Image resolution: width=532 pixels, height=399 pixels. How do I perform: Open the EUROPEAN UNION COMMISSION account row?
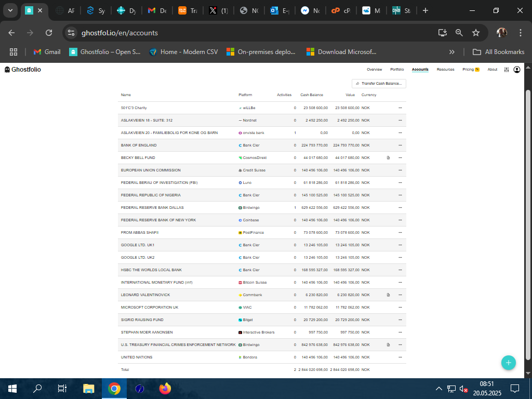262,170
